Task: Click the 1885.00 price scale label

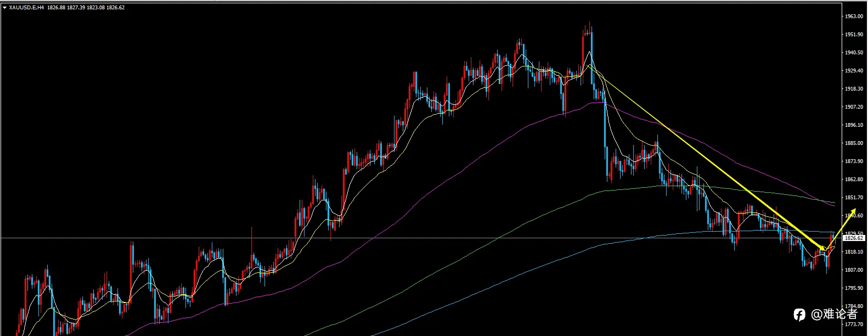Action: coord(854,143)
